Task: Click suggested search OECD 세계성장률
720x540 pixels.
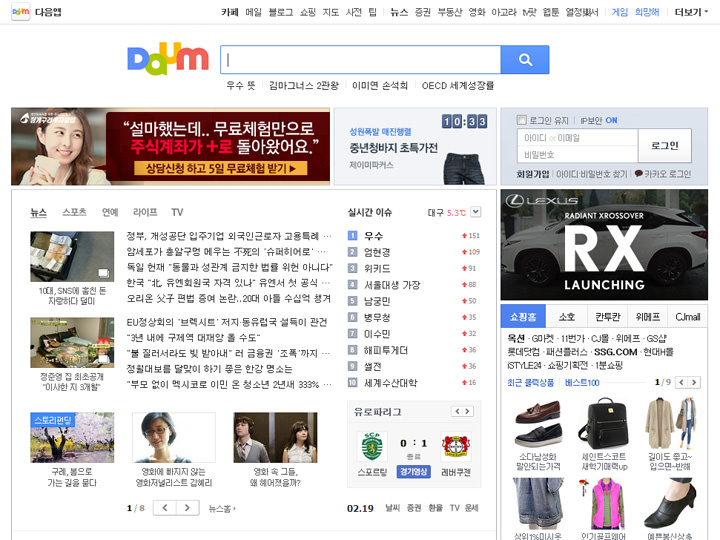Action: pyautogui.click(x=458, y=85)
